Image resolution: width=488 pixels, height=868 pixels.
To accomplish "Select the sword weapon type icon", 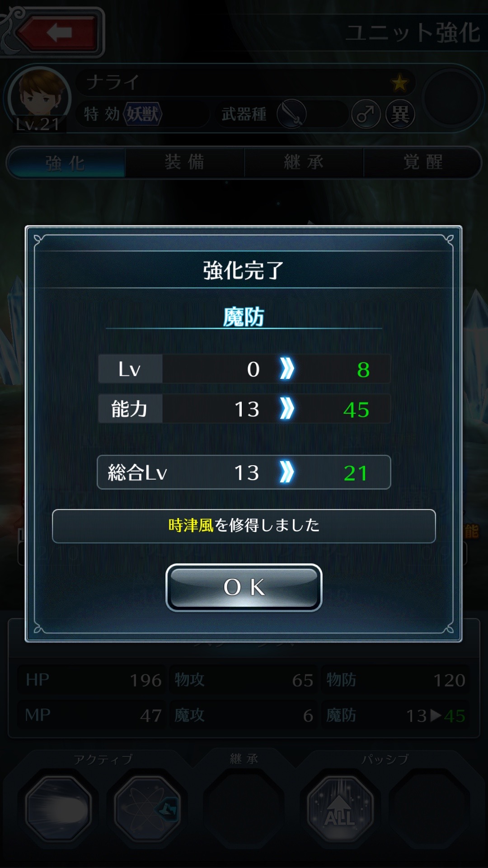I will [292, 114].
